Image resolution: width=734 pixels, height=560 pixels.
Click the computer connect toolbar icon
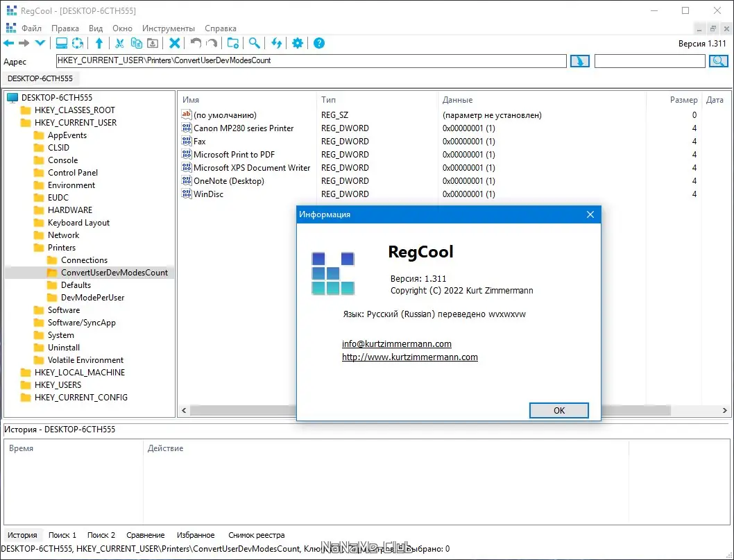(61, 43)
